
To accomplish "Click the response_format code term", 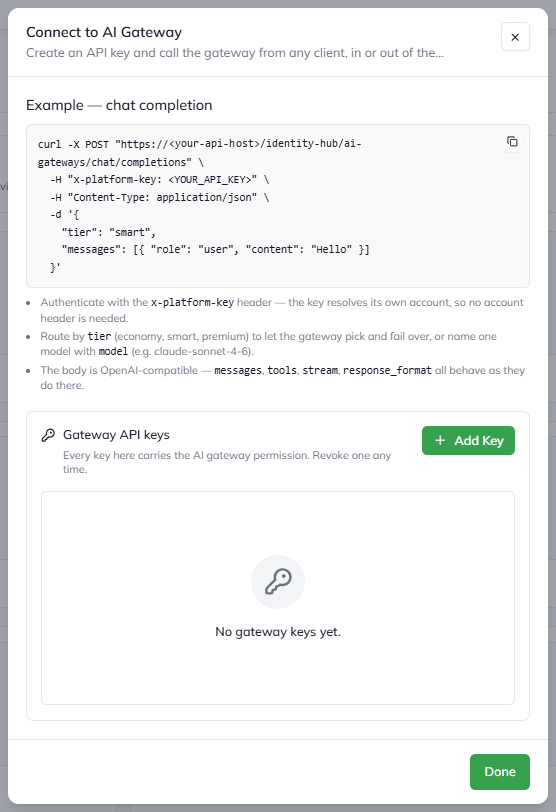I will (x=387, y=370).
